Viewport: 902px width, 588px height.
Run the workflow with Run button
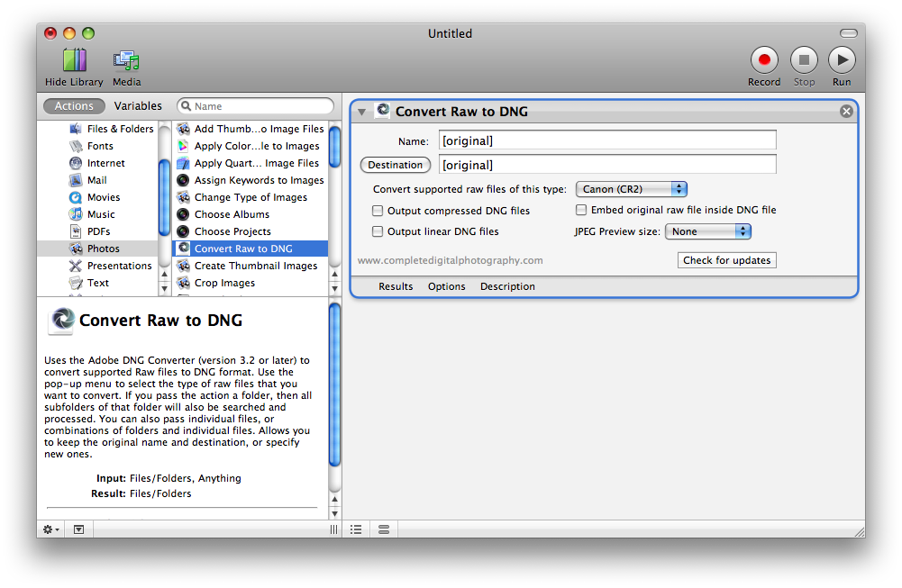click(x=842, y=59)
